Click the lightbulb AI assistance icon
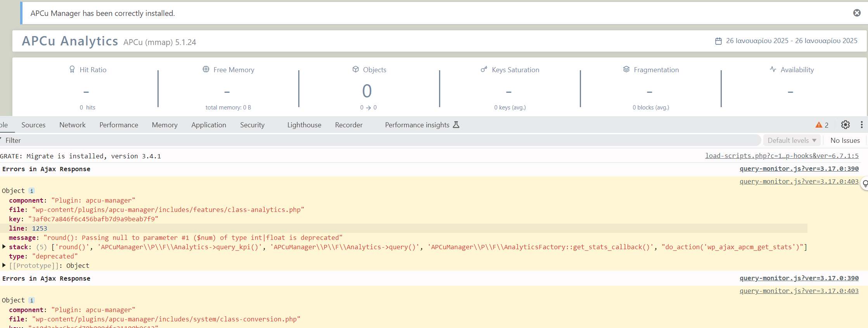The image size is (868, 328). tap(865, 183)
